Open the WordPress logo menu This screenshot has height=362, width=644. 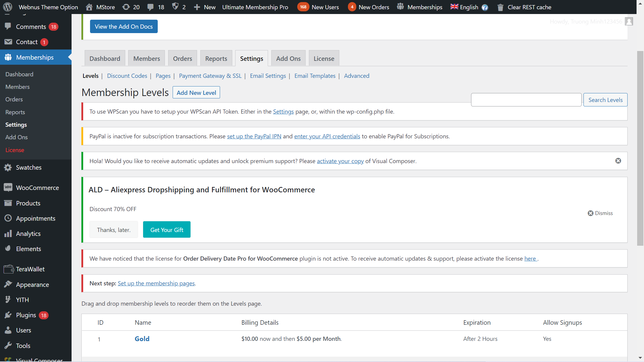click(x=8, y=7)
